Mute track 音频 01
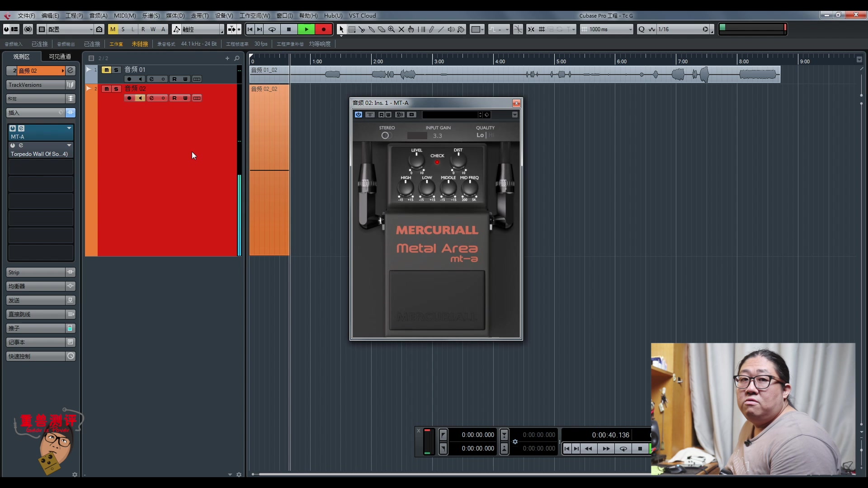The width and height of the screenshot is (868, 488). pos(106,70)
